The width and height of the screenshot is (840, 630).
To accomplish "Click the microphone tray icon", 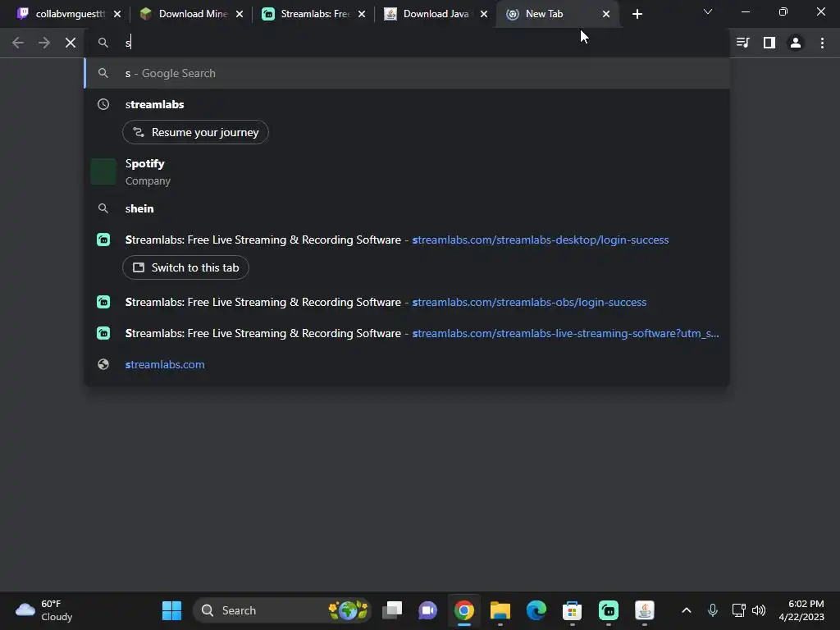I will point(713,610).
